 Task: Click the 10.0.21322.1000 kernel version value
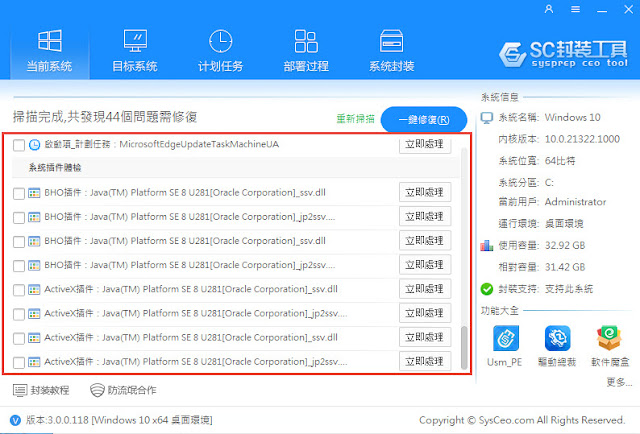(x=582, y=139)
